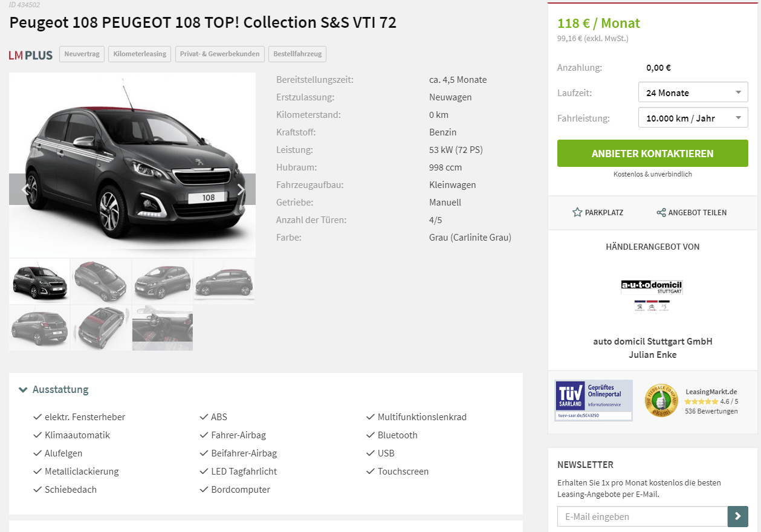Viewport: 761px width, 532px height.
Task: Show the next car photo with right arrow
Action: (x=241, y=189)
